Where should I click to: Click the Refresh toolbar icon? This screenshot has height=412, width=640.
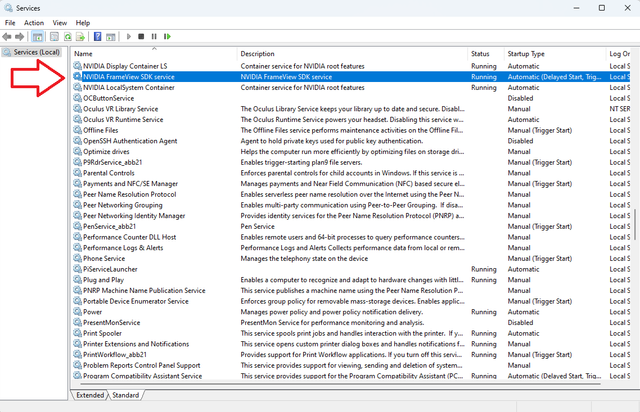click(x=68, y=37)
